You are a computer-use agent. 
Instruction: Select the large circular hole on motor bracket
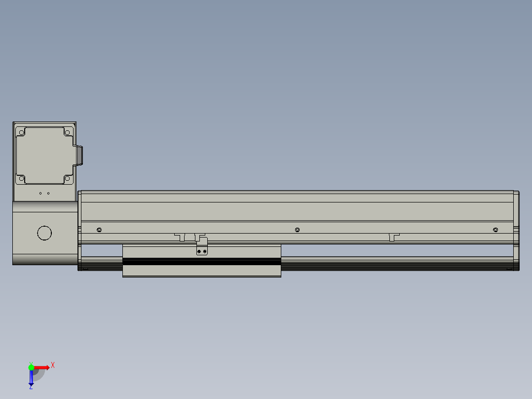(44, 233)
